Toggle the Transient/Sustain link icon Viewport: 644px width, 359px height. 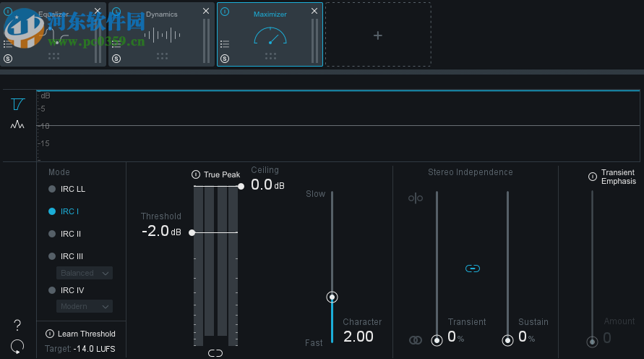(472, 269)
